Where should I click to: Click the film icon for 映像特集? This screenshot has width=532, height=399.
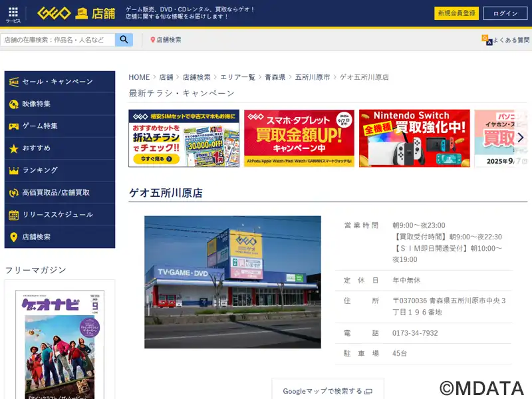13,104
